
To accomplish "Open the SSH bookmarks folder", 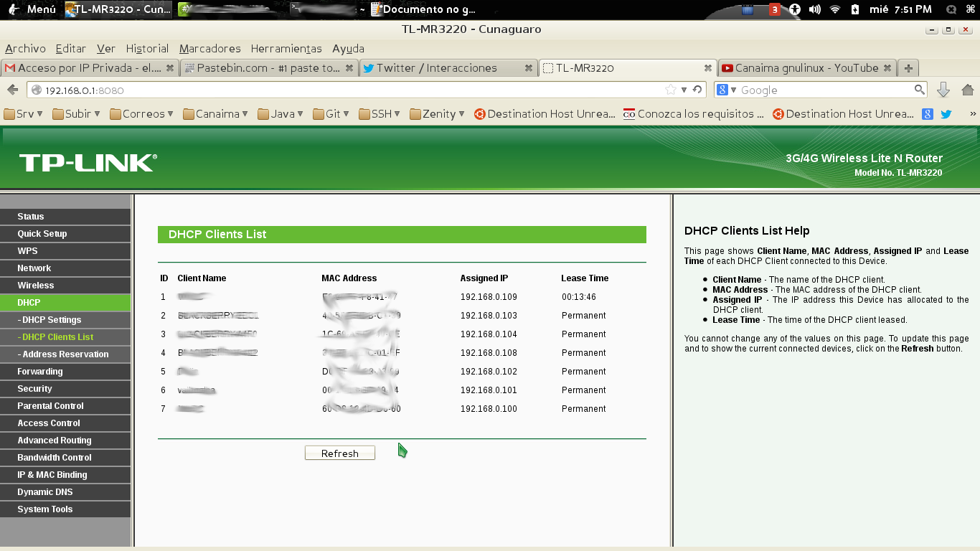I will click(381, 114).
